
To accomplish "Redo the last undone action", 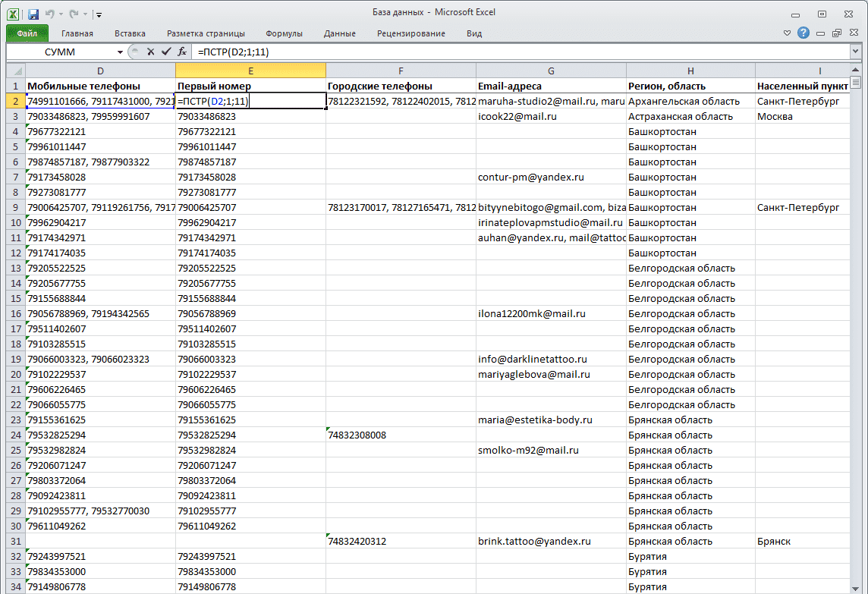I will pyautogui.click(x=74, y=14).
